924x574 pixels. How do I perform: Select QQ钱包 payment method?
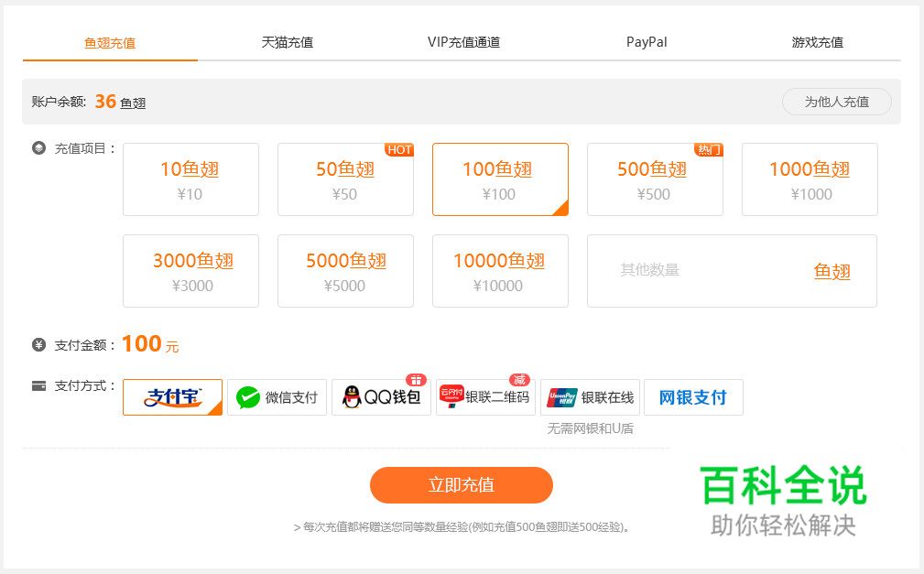(x=381, y=396)
